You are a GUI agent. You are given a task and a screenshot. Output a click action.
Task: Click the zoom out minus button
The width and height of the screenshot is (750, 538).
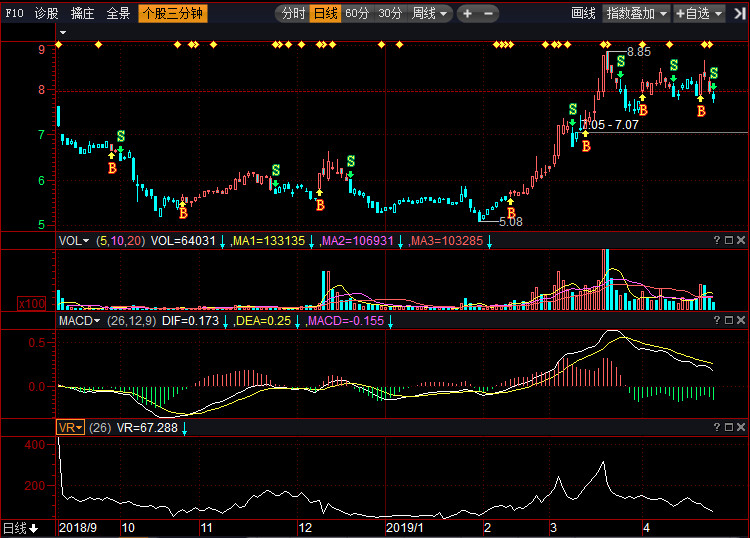pyautogui.click(x=488, y=13)
